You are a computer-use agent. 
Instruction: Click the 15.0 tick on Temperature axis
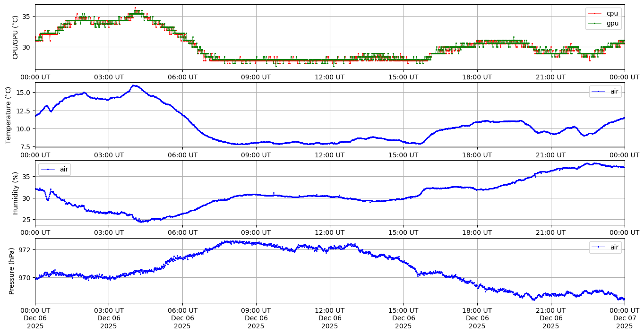[23, 93]
